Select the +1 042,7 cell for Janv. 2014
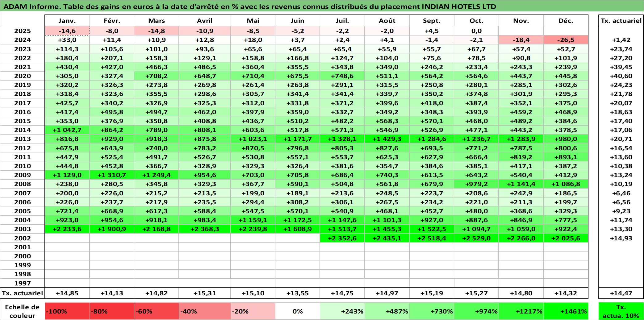Image resolution: width=644 pixels, height=320 pixels. pyautogui.click(x=67, y=130)
